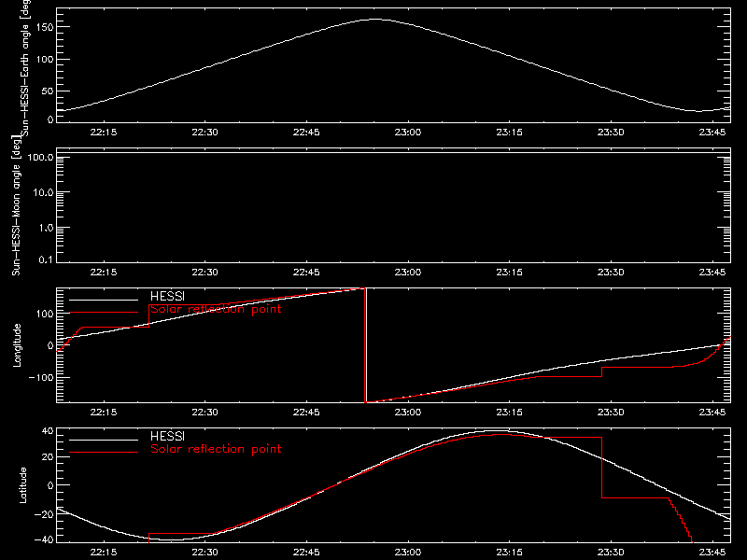
Task: Click peak of Sun-HESSI-Earth angle curve
Action: coord(375,19)
